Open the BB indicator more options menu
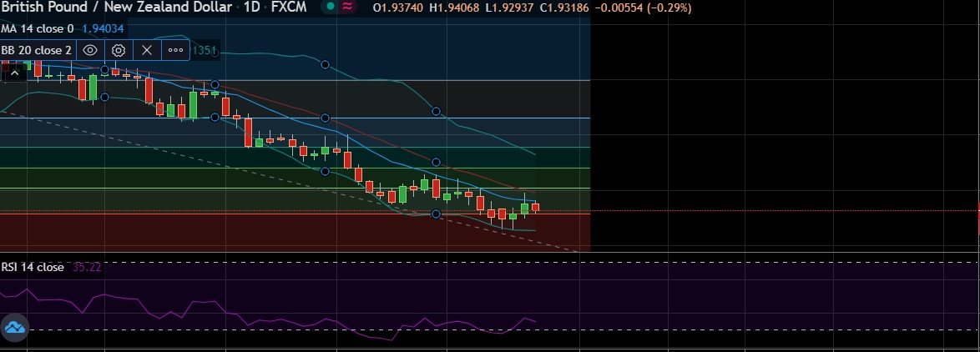This screenshot has height=352, width=980. click(x=175, y=50)
